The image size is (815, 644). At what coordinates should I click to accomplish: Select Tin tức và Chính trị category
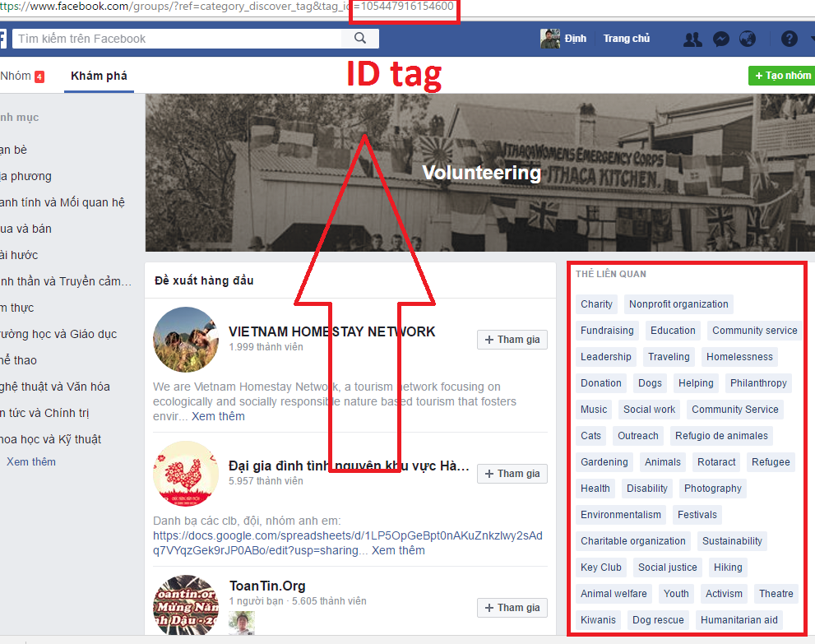point(44,413)
